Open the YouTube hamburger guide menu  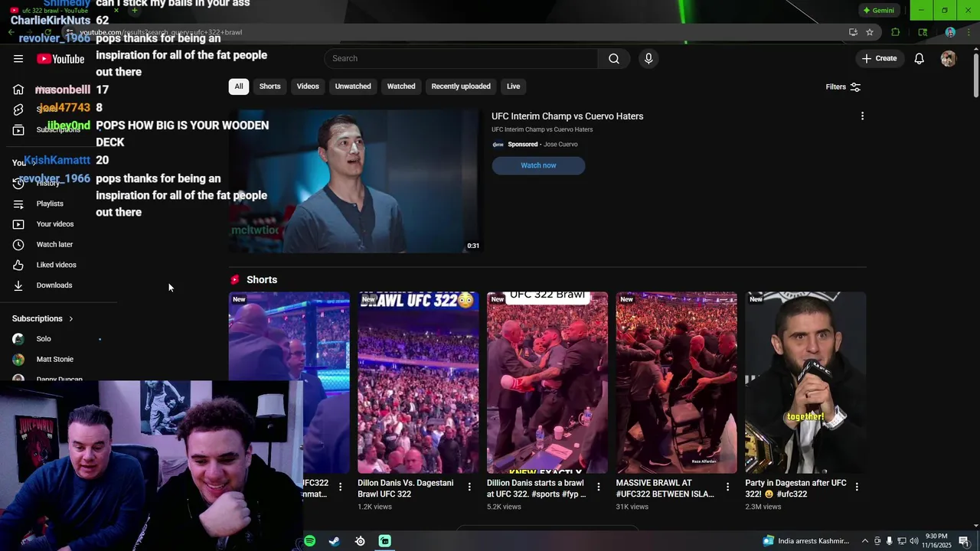(x=18, y=59)
